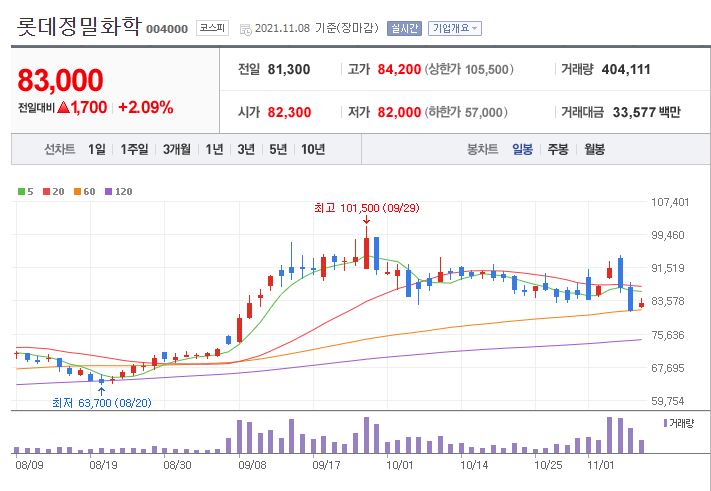Click the 코스피 market badge

[x=212, y=28]
